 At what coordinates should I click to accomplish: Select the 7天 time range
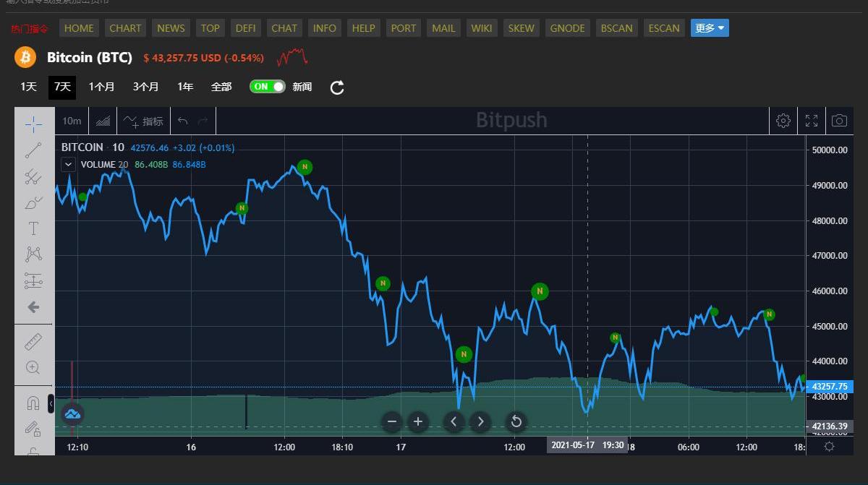62,87
